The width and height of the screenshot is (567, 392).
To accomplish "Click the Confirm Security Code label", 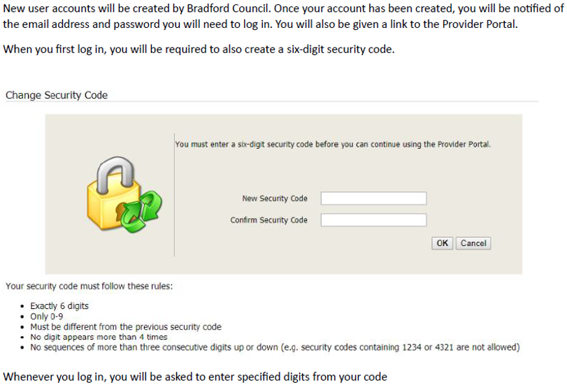I will (269, 220).
